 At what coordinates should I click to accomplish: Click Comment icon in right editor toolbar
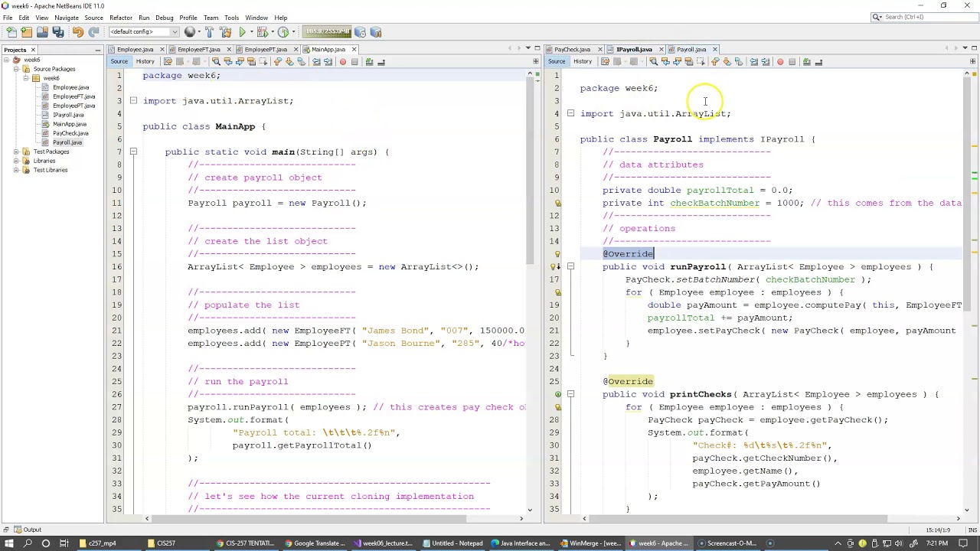(x=806, y=62)
